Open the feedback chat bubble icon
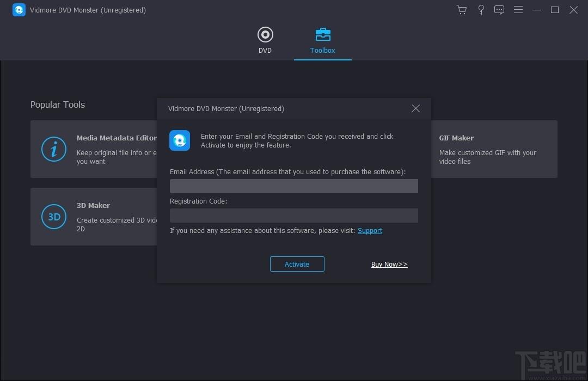Image resolution: width=588 pixels, height=381 pixels. click(x=499, y=10)
